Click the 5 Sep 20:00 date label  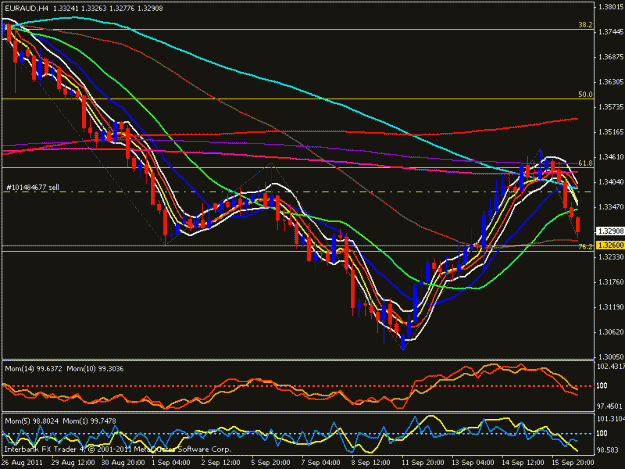271,463
